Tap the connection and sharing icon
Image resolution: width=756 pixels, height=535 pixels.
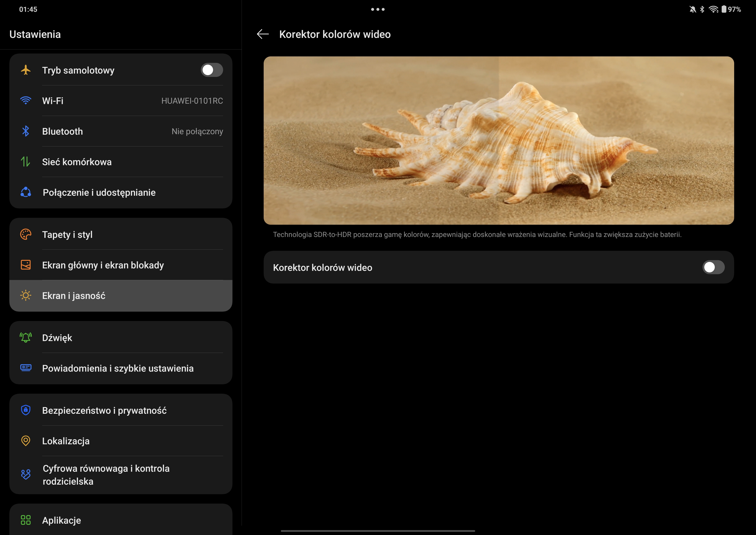tap(26, 192)
